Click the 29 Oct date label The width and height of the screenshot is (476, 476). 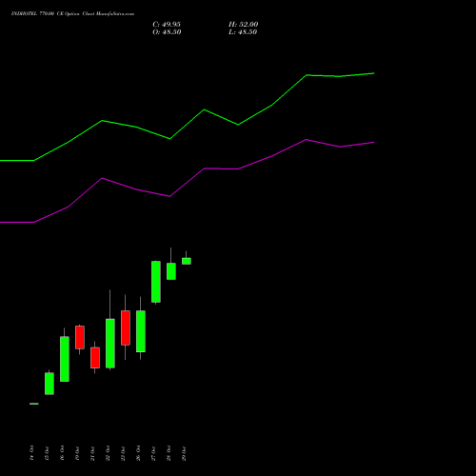coord(184,453)
